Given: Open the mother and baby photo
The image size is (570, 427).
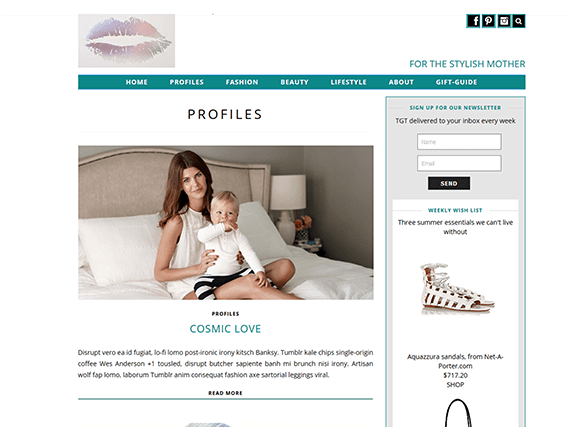Looking at the screenshot, I should coord(226,222).
